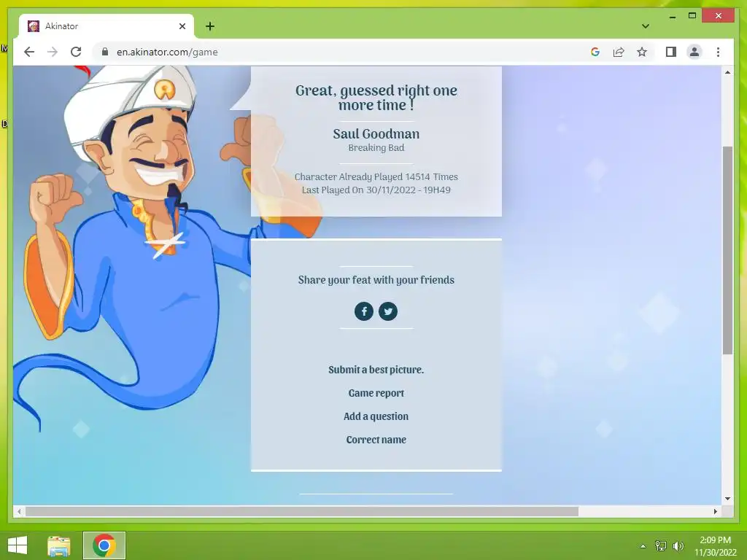This screenshot has width=747, height=560.
Task: Open the network tray icon
Action: tap(660, 545)
